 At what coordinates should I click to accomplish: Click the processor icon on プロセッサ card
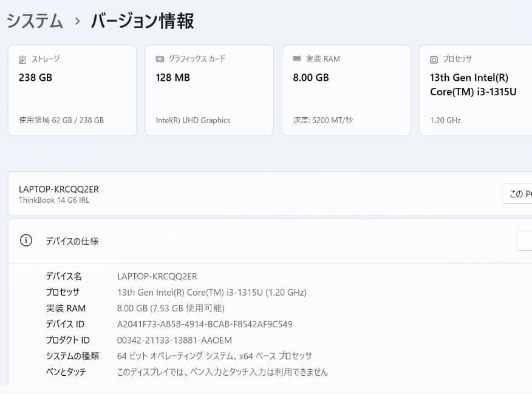[434, 59]
